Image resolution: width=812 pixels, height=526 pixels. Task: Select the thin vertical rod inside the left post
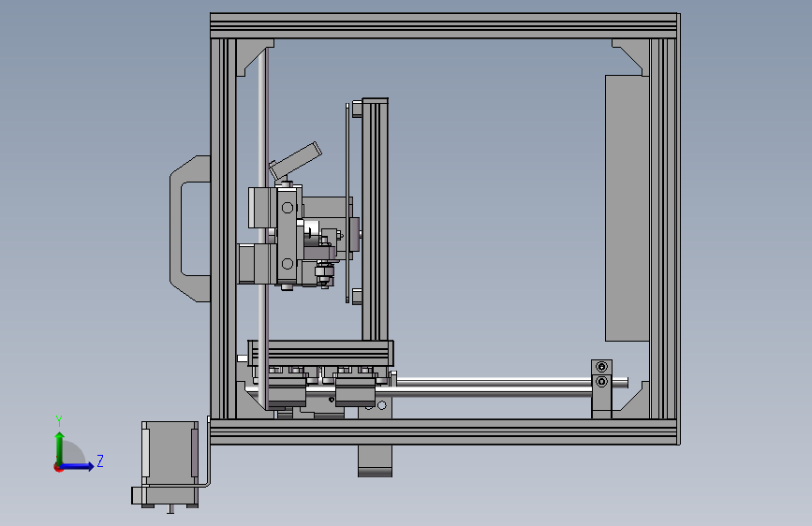tap(263, 227)
